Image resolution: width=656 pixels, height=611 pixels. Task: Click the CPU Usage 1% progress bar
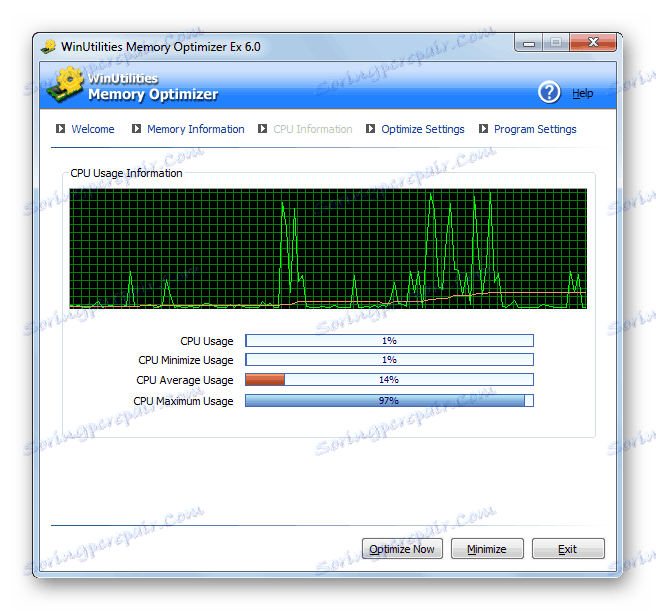[390, 341]
